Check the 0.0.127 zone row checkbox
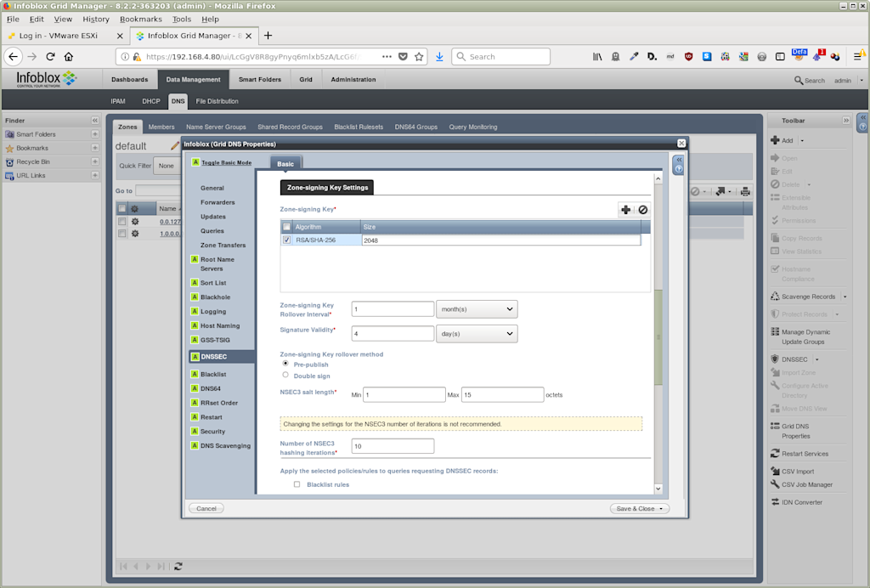Screen dimensions: 870x588 (x=122, y=221)
